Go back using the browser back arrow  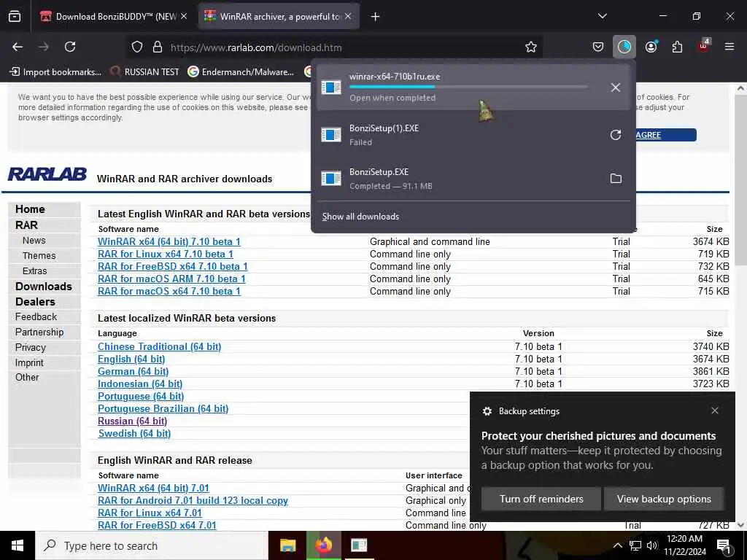(x=18, y=47)
